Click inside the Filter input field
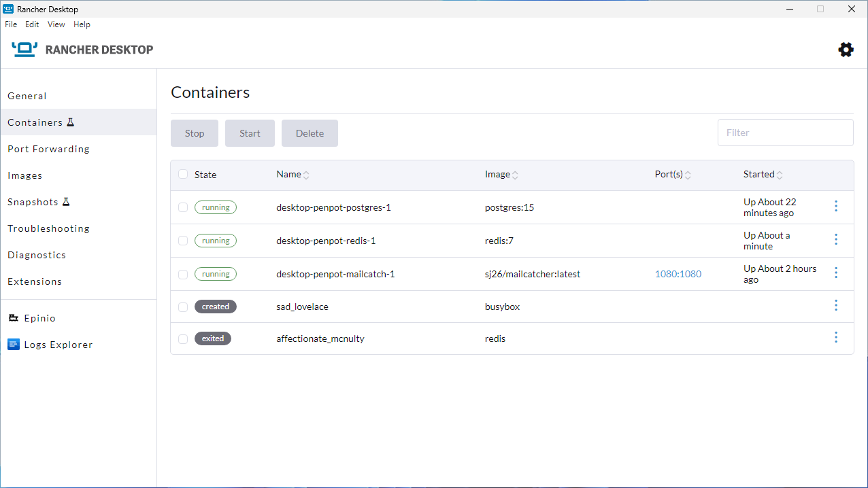This screenshot has height=488, width=868. click(785, 132)
